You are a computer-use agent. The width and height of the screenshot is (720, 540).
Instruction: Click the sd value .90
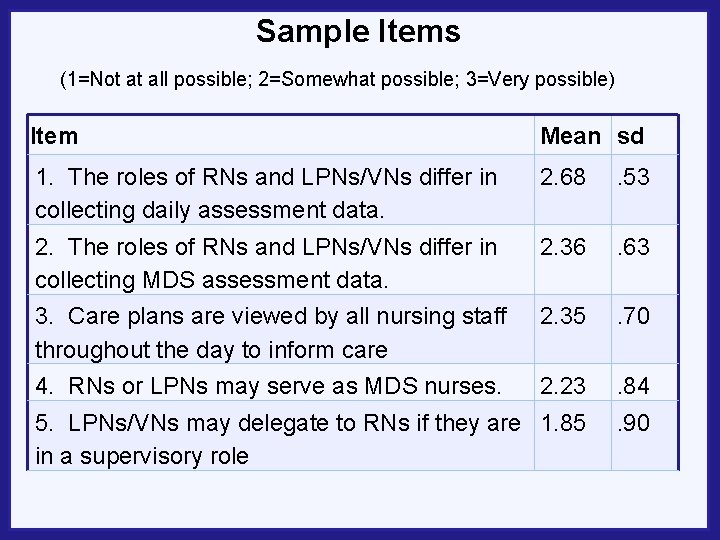pos(633,422)
